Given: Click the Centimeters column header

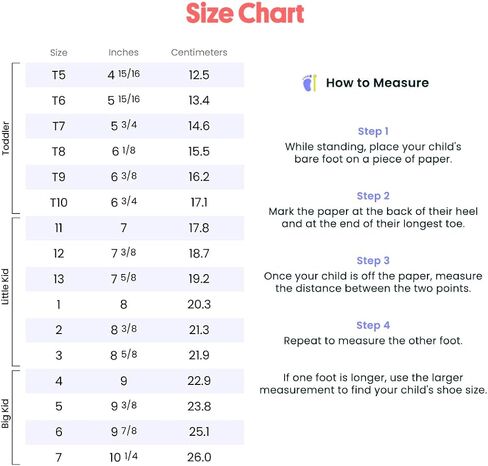Looking at the screenshot, I should pos(199,52).
